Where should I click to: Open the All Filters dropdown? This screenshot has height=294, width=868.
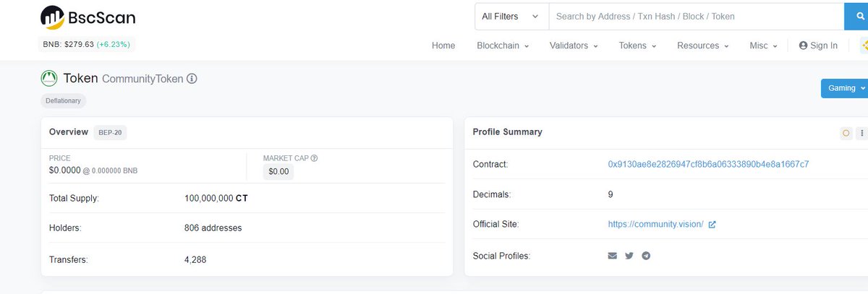pyautogui.click(x=511, y=16)
